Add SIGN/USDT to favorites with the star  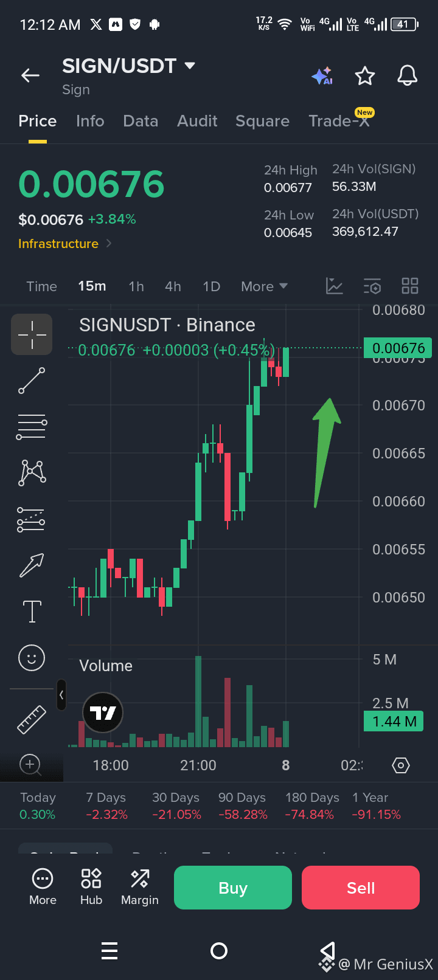pos(365,76)
